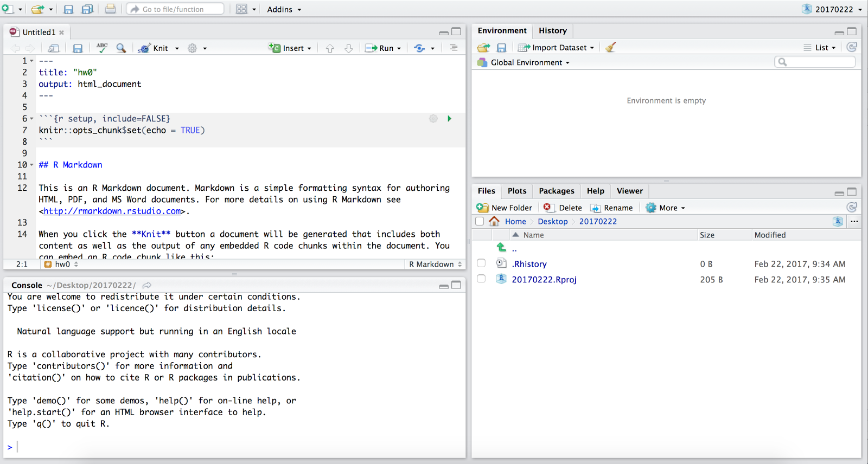Viewport: 868px width, 464px height.
Task: Check the .Rhistory file checkbox
Action: [481, 263]
